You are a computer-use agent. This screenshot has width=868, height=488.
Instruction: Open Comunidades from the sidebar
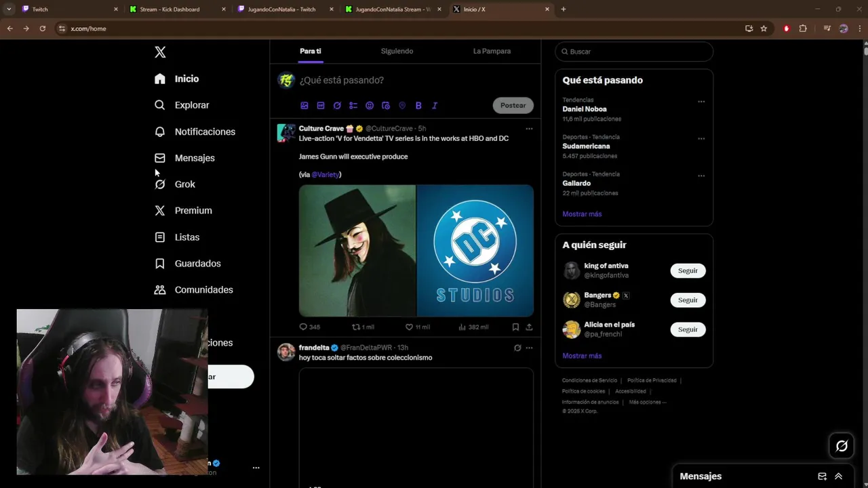tap(193, 290)
